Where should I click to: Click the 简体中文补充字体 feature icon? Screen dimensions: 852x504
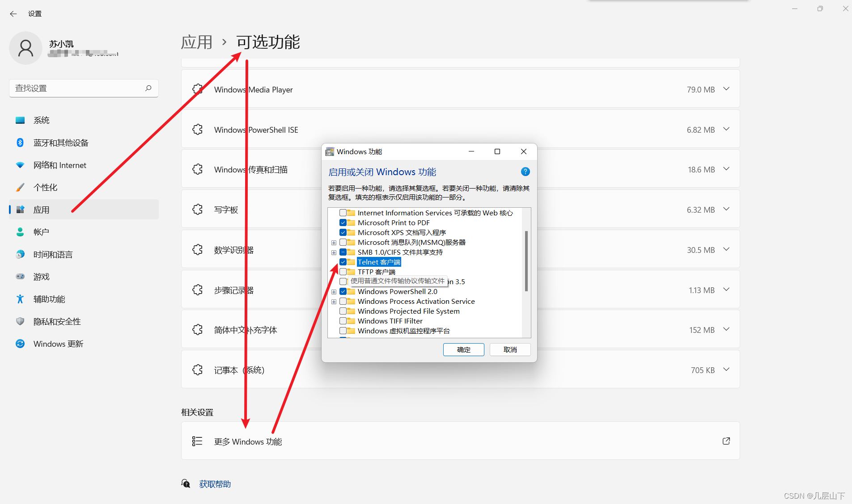coord(197,330)
